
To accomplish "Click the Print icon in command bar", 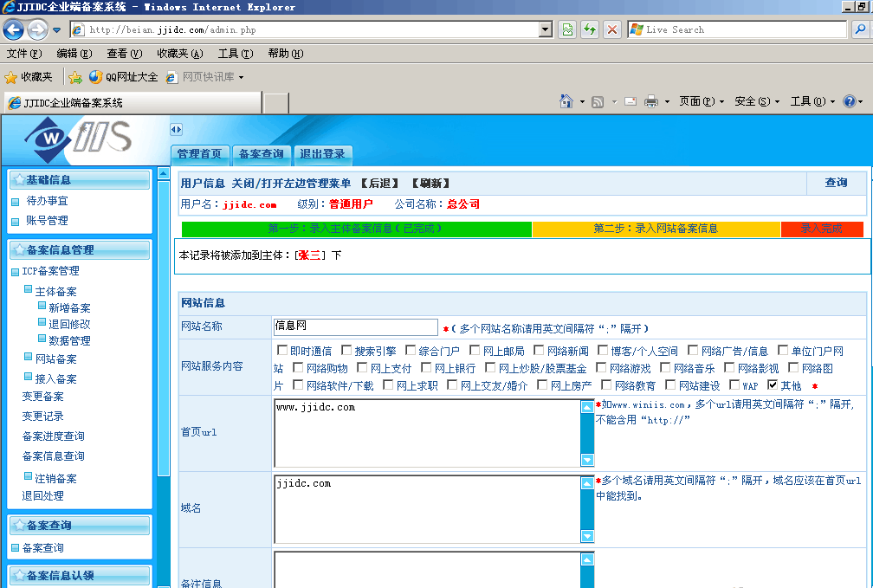I will coord(651,101).
